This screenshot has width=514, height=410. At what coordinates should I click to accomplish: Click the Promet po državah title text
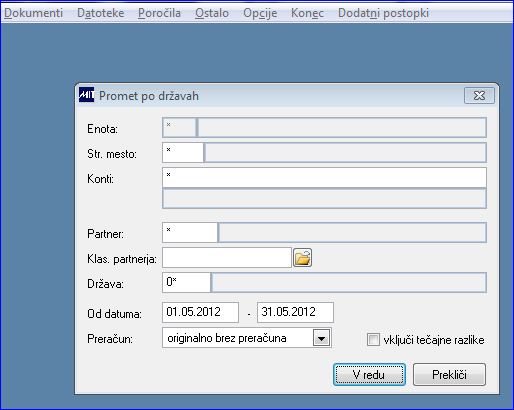pyautogui.click(x=149, y=96)
